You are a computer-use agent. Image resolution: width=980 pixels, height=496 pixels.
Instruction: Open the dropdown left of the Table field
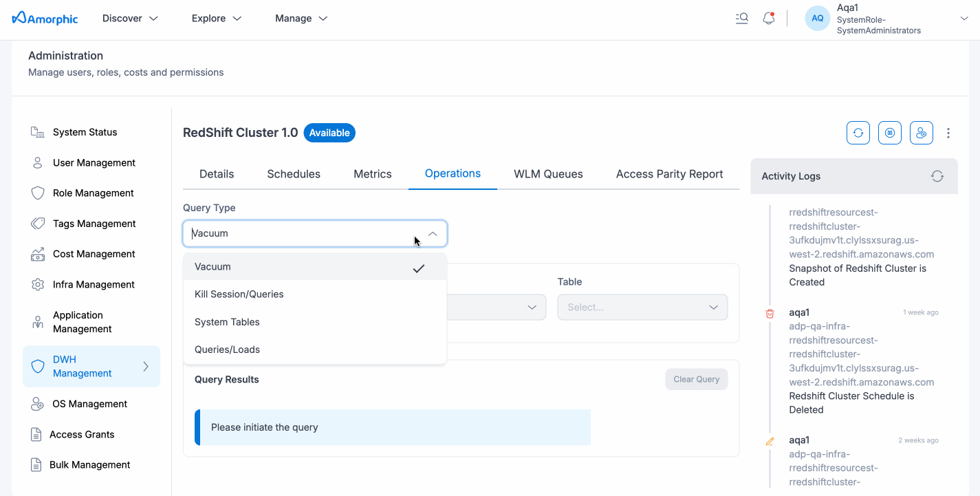pos(497,308)
